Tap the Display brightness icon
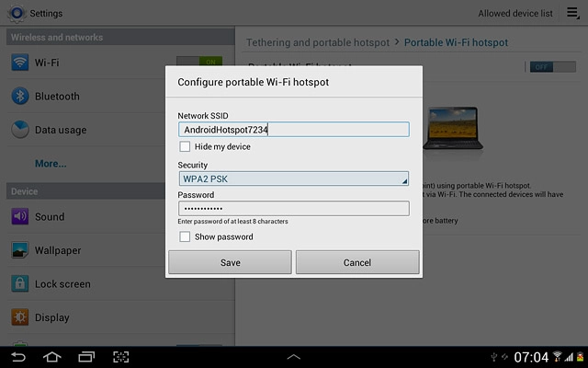 (20, 317)
